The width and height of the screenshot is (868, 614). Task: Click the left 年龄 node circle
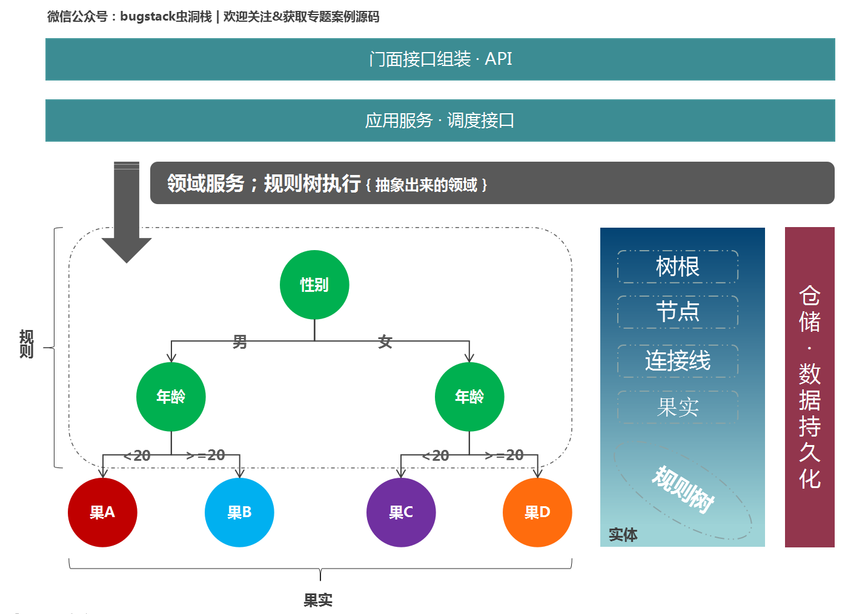click(171, 396)
